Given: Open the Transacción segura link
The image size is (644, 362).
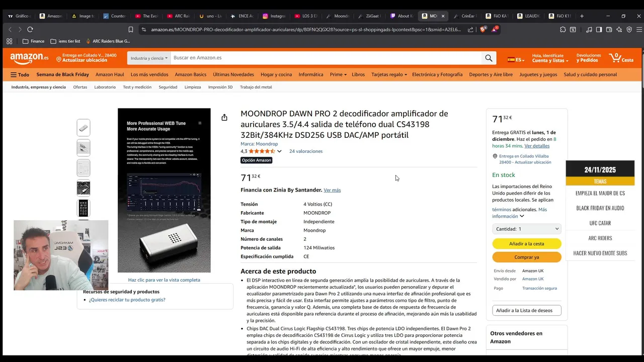Looking at the screenshot, I should [539, 289].
